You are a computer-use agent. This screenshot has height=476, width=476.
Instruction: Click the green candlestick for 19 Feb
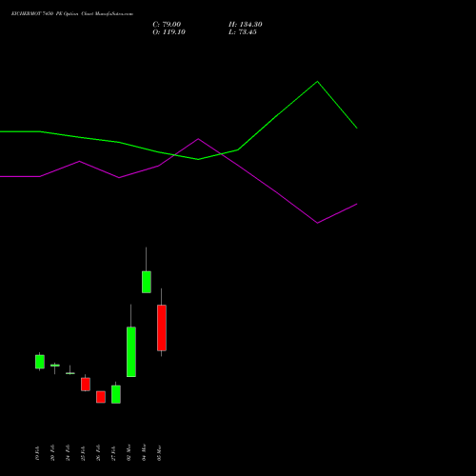tap(40, 362)
